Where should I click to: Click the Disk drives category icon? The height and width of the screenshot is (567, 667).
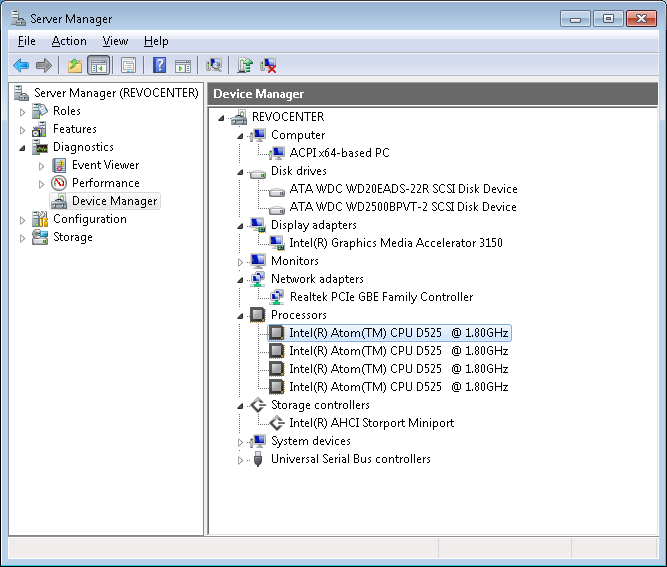tap(258, 173)
